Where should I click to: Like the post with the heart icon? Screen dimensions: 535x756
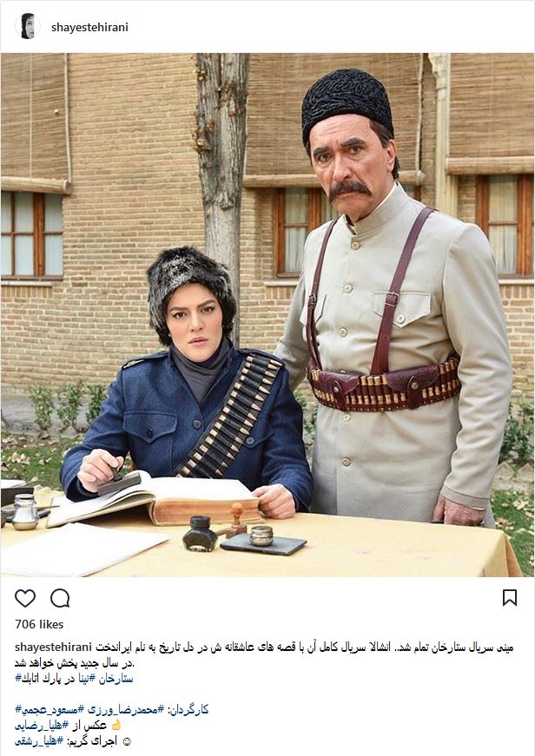25,598
